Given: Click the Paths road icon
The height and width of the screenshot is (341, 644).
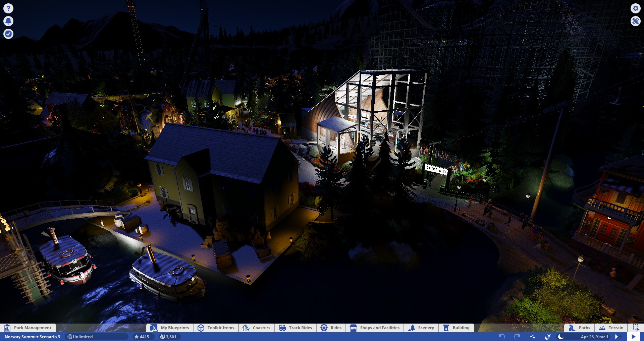Looking at the screenshot, I should pyautogui.click(x=572, y=328).
